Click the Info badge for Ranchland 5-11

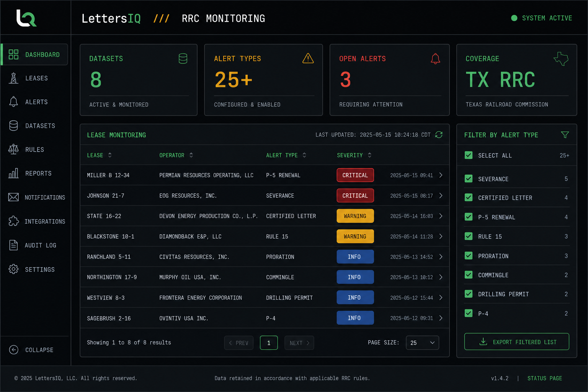(x=355, y=256)
